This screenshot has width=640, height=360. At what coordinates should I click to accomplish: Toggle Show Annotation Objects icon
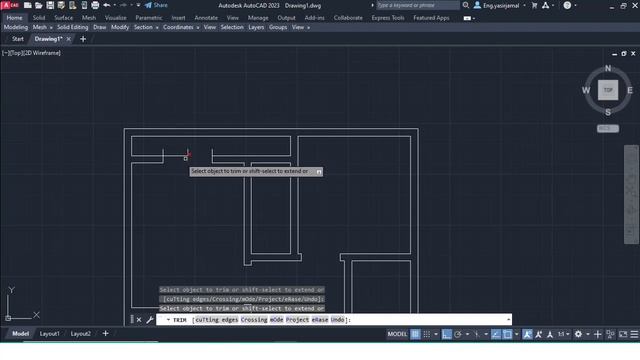[x=527, y=334]
